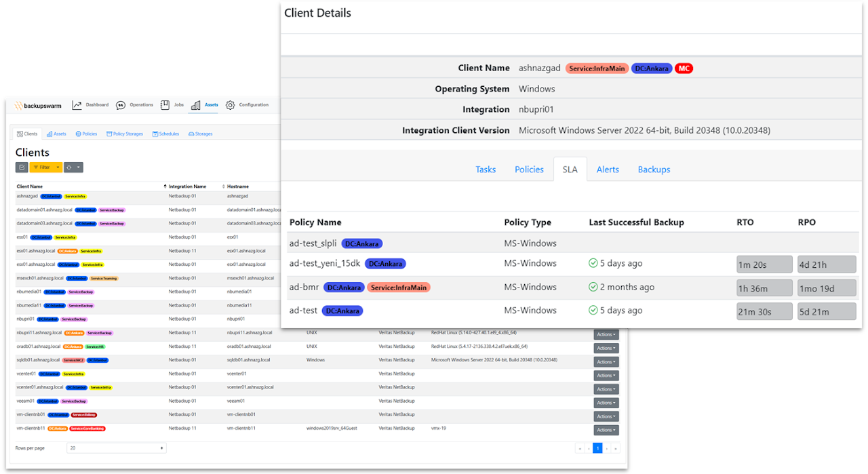
Task: Expand the Filter dropdown arrow
Action: pos(58,167)
